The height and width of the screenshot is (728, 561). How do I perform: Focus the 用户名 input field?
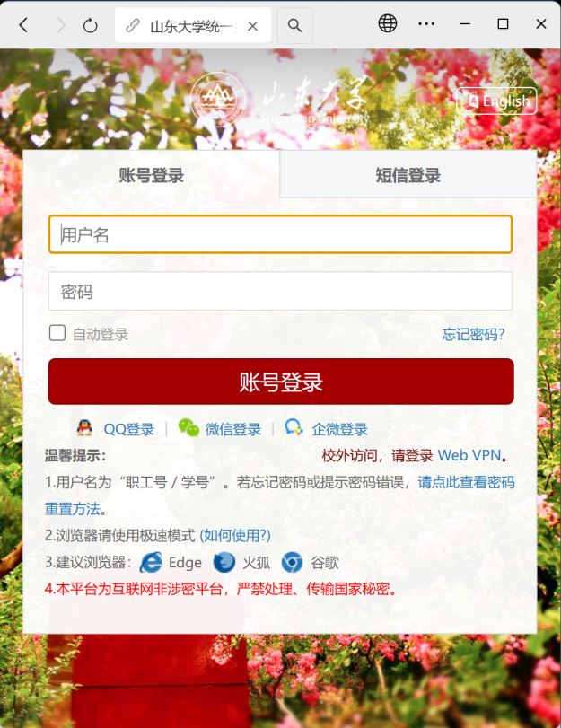coord(280,234)
